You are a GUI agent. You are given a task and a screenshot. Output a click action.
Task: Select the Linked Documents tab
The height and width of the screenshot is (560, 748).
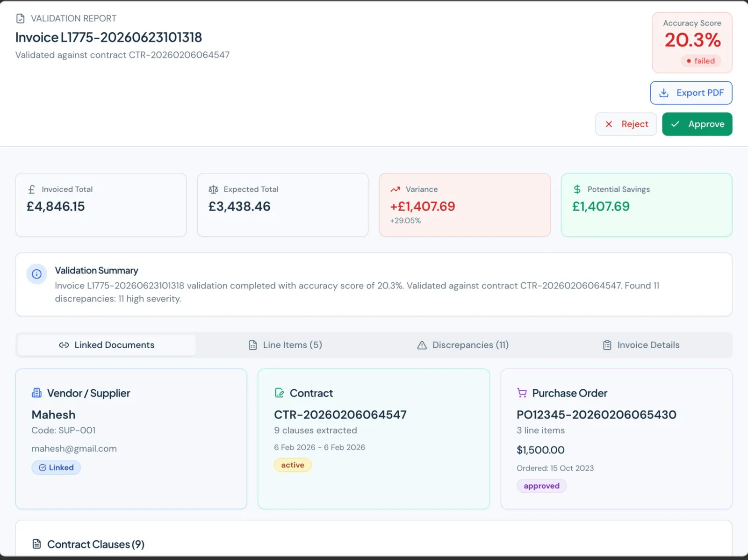[x=107, y=345]
